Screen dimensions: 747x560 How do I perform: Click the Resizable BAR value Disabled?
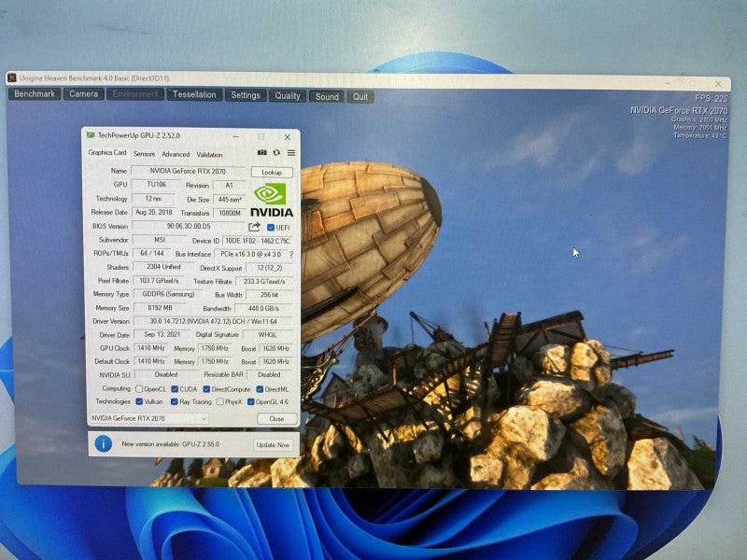(269, 375)
